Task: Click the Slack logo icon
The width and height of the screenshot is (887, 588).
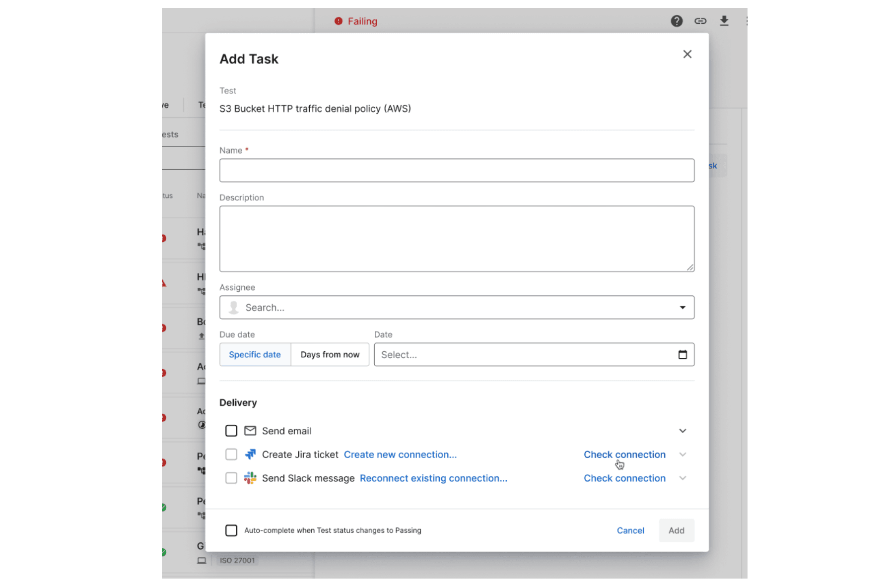Action: (250, 478)
